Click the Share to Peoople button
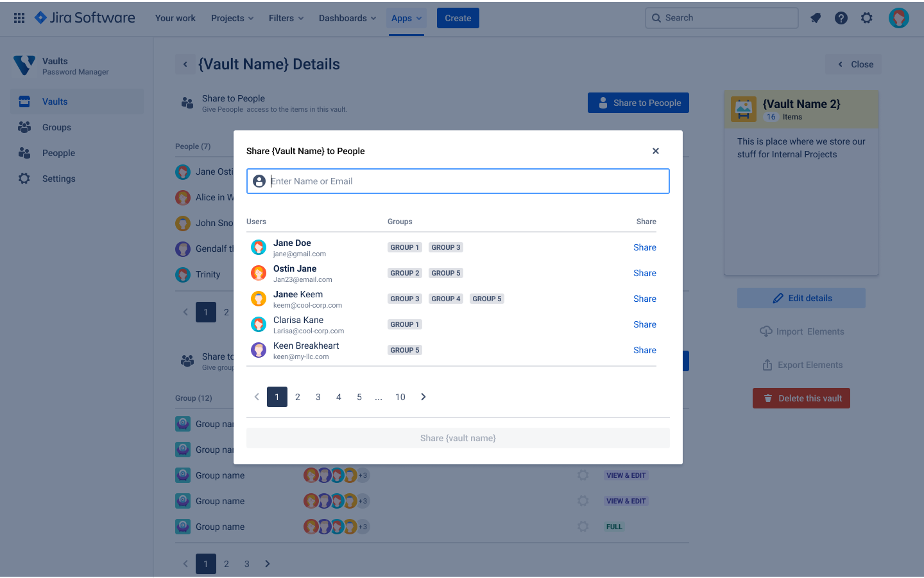924x578 pixels. 638,103
